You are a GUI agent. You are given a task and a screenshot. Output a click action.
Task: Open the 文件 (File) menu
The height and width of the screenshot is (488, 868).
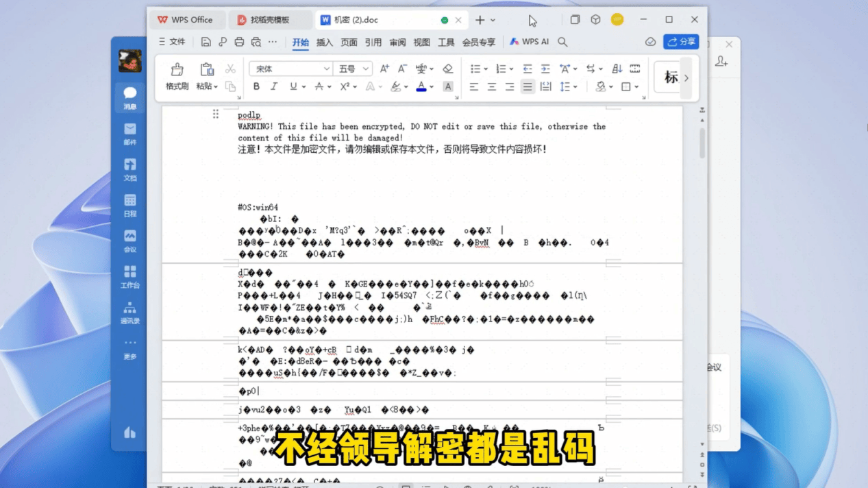click(172, 42)
